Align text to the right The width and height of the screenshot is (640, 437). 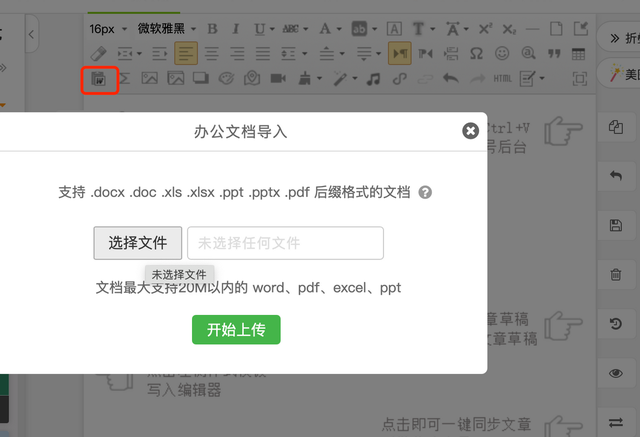pyautogui.click(x=237, y=53)
